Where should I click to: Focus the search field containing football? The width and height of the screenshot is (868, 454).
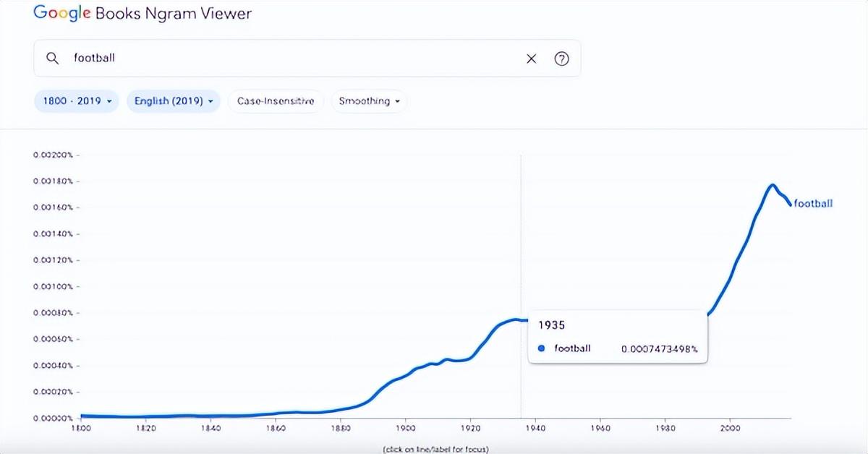pyautogui.click(x=307, y=59)
